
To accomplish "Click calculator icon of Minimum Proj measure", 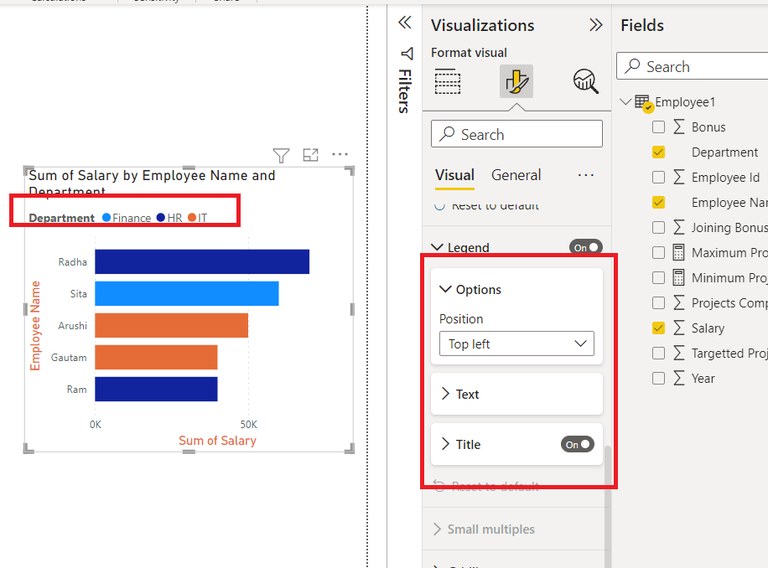I will [678, 278].
